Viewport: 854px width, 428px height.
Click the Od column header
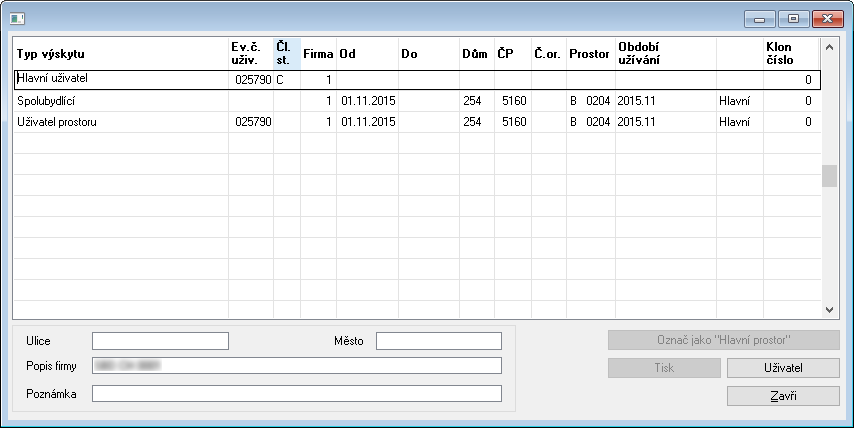click(368, 53)
